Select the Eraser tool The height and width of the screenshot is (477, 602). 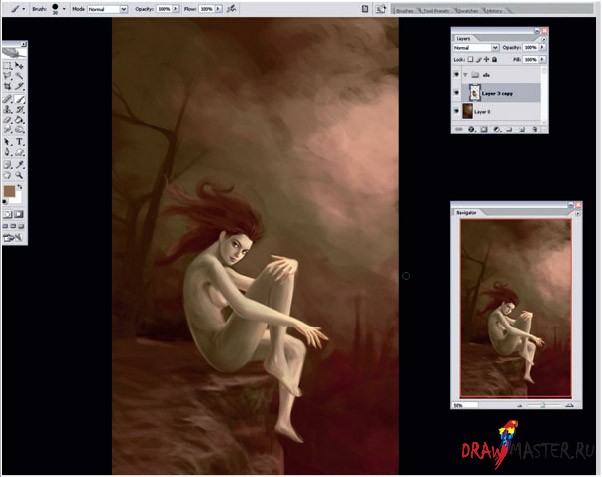click(8, 120)
